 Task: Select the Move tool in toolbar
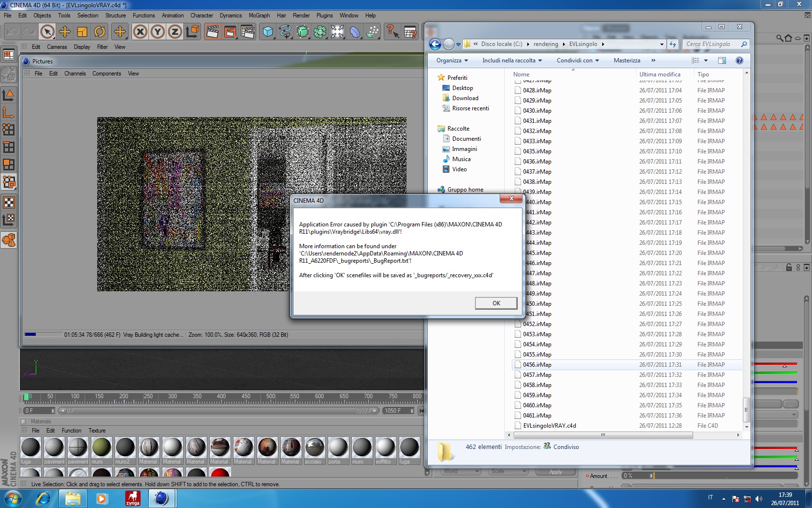pyautogui.click(x=65, y=32)
